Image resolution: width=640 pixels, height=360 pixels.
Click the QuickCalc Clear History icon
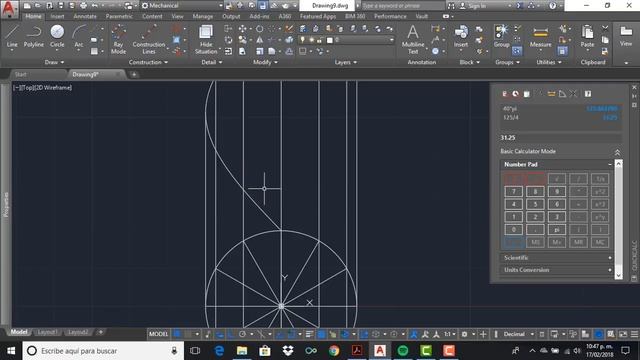pyautogui.click(x=516, y=94)
